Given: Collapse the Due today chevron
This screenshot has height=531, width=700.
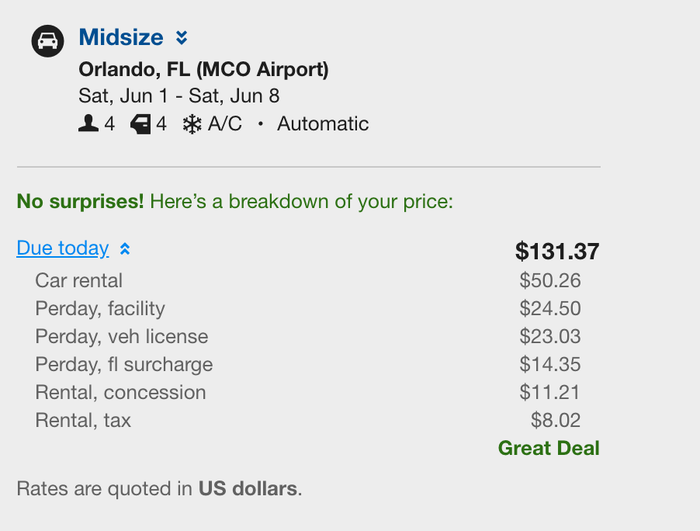Looking at the screenshot, I should (x=125, y=249).
